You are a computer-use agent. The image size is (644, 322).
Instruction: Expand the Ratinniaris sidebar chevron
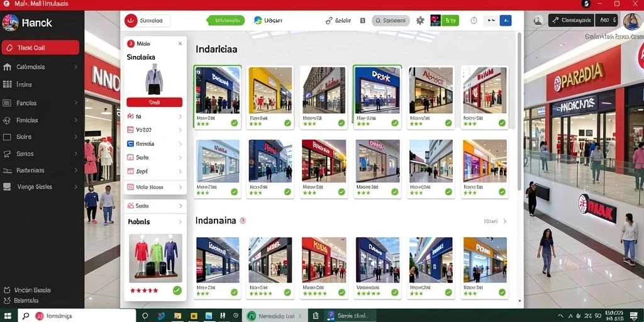tap(75, 170)
